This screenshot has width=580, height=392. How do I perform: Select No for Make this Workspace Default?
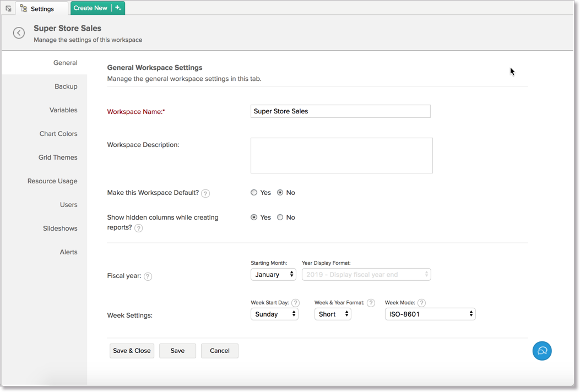click(x=280, y=193)
